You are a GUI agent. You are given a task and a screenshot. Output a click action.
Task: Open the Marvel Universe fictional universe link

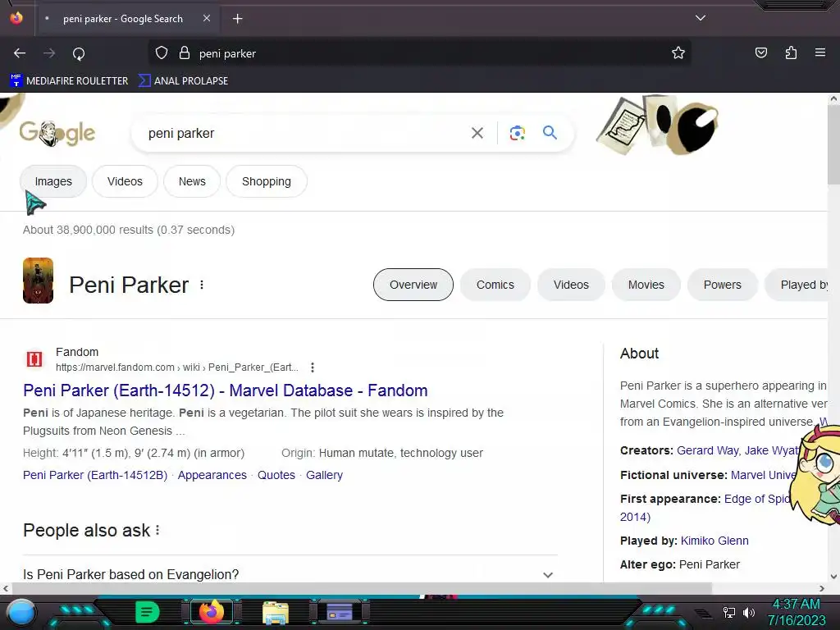pos(764,475)
